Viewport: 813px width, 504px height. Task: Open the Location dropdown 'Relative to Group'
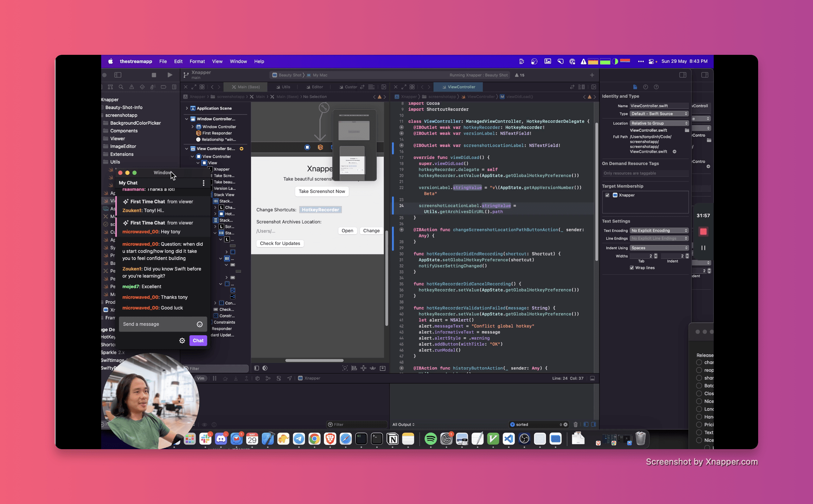659,123
